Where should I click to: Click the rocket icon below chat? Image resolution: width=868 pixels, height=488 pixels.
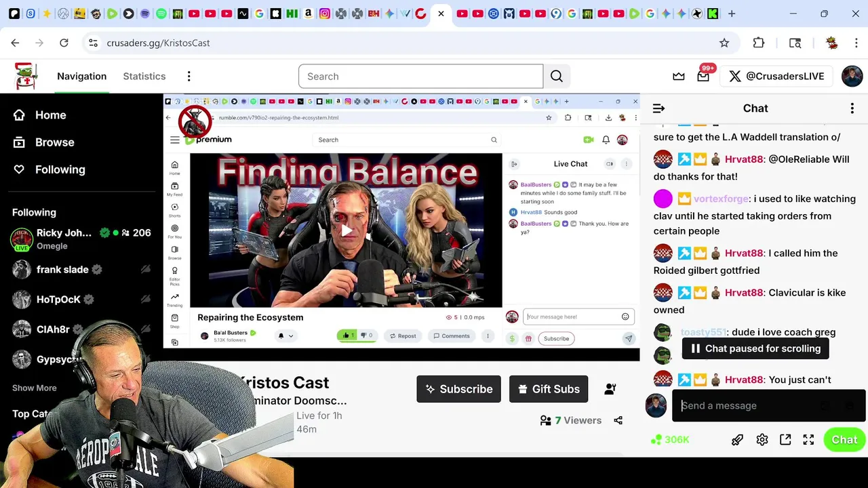737,440
